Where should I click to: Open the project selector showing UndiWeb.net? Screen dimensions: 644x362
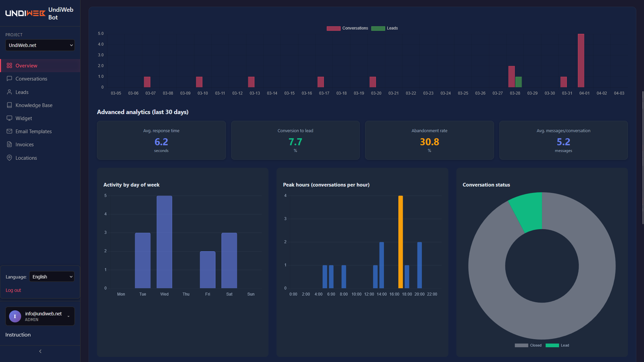(40, 45)
